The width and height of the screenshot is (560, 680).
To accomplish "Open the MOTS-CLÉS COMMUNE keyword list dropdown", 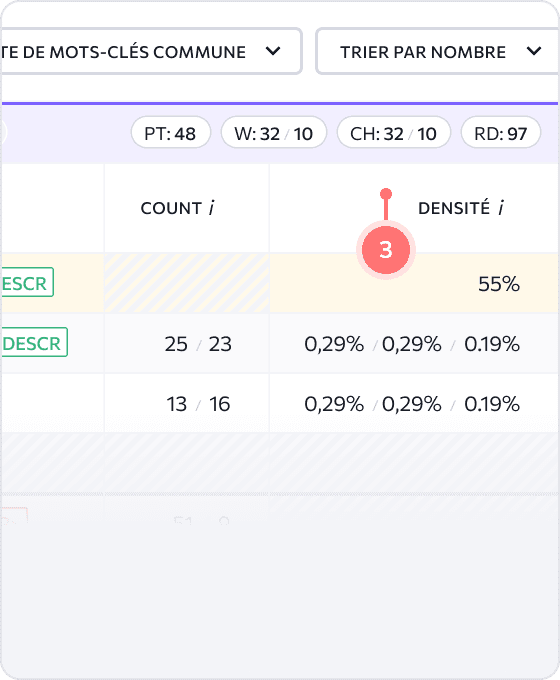I will click(151, 52).
